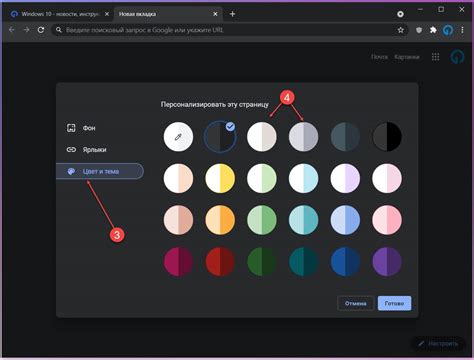Click the custom color eyedropper swatch
The image size is (474, 360).
[x=178, y=137]
